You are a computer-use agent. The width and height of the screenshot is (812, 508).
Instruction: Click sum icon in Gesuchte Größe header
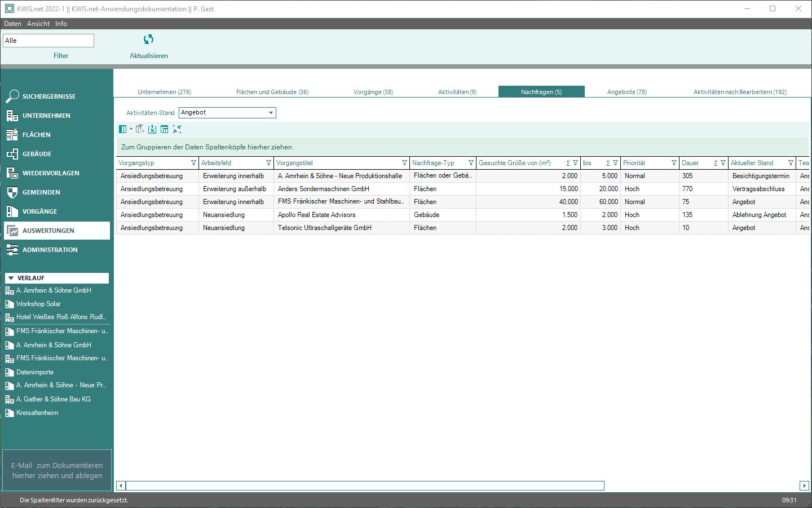click(568, 163)
